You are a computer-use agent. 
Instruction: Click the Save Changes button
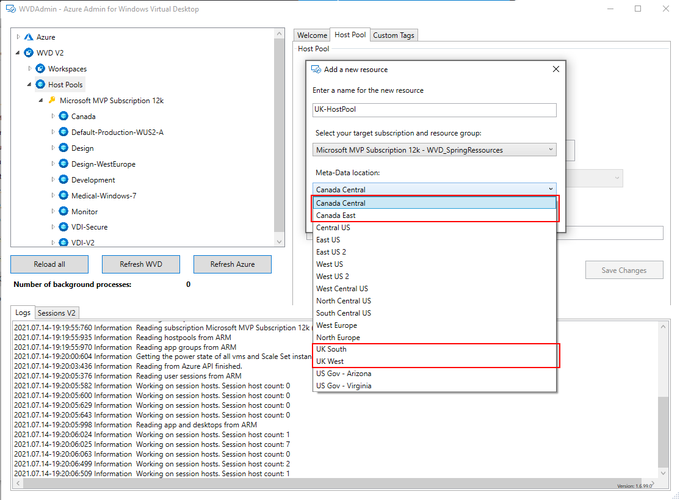point(624,270)
